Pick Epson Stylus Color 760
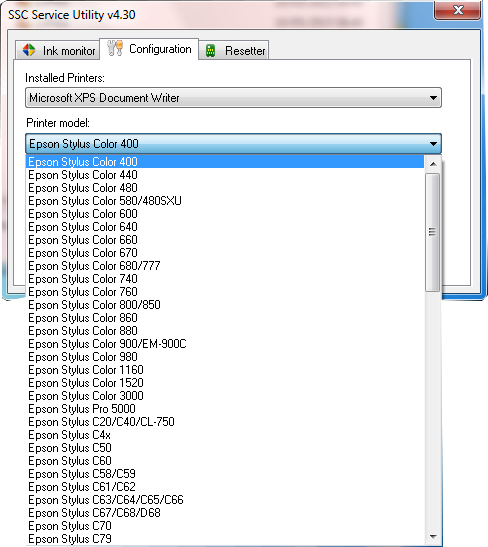 point(225,292)
